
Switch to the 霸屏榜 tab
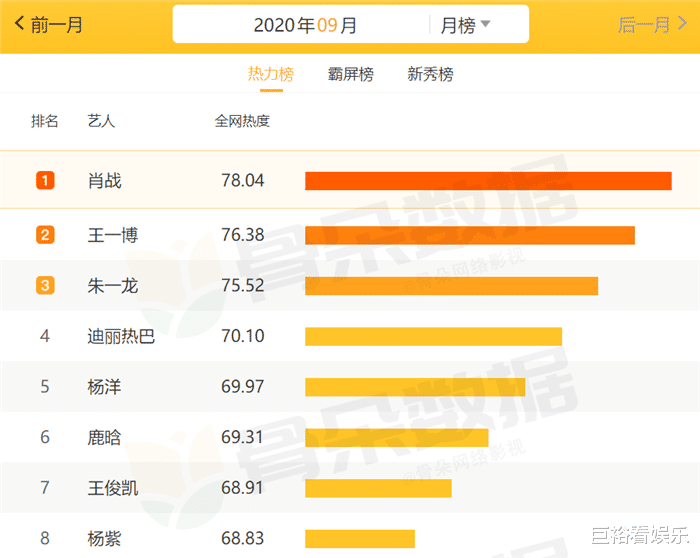click(350, 74)
